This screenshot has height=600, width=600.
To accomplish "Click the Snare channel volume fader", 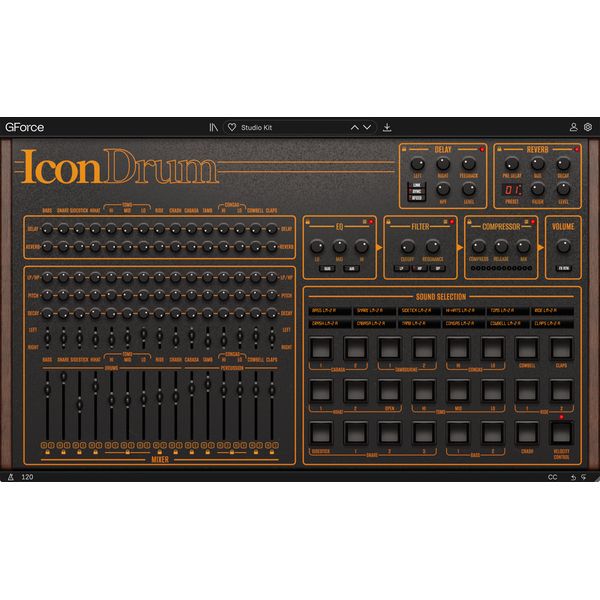I will [x=64, y=376].
